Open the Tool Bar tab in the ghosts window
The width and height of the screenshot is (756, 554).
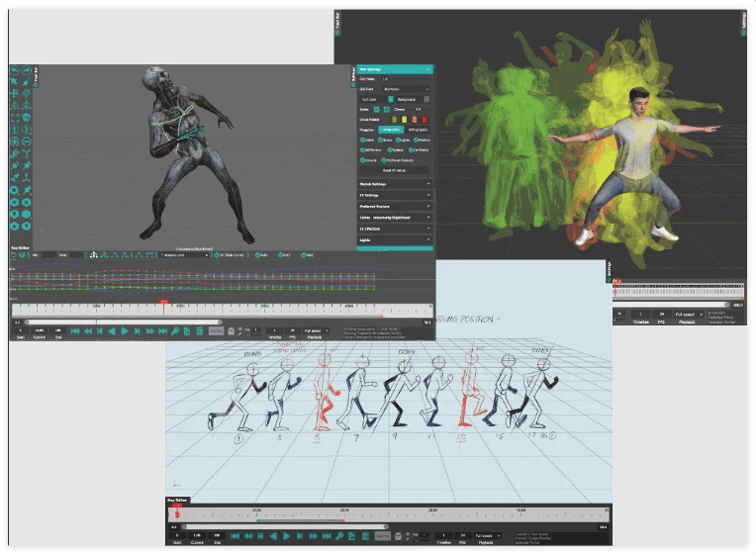(337, 24)
